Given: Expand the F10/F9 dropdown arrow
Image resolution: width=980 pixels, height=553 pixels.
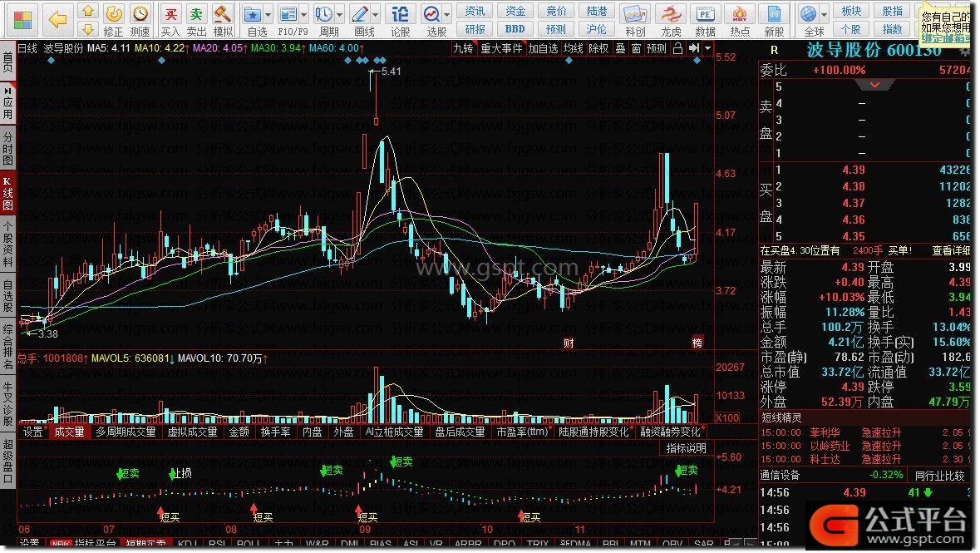Looking at the screenshot, I should coord(303,14).
